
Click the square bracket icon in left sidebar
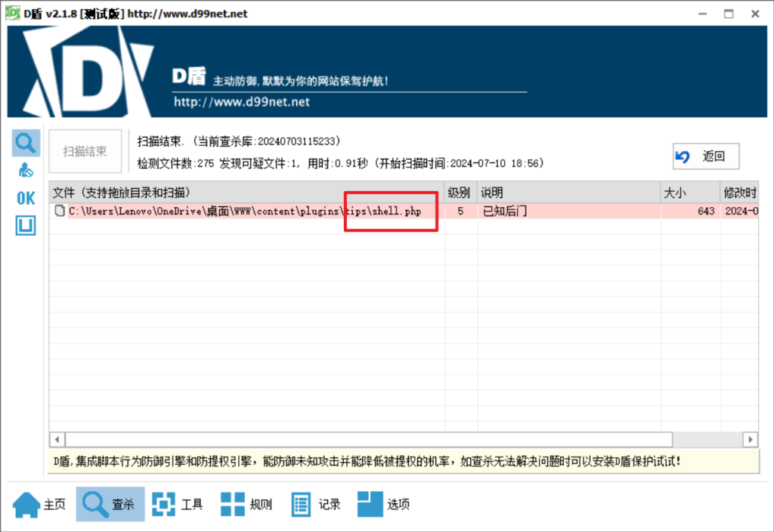(26, 225)
